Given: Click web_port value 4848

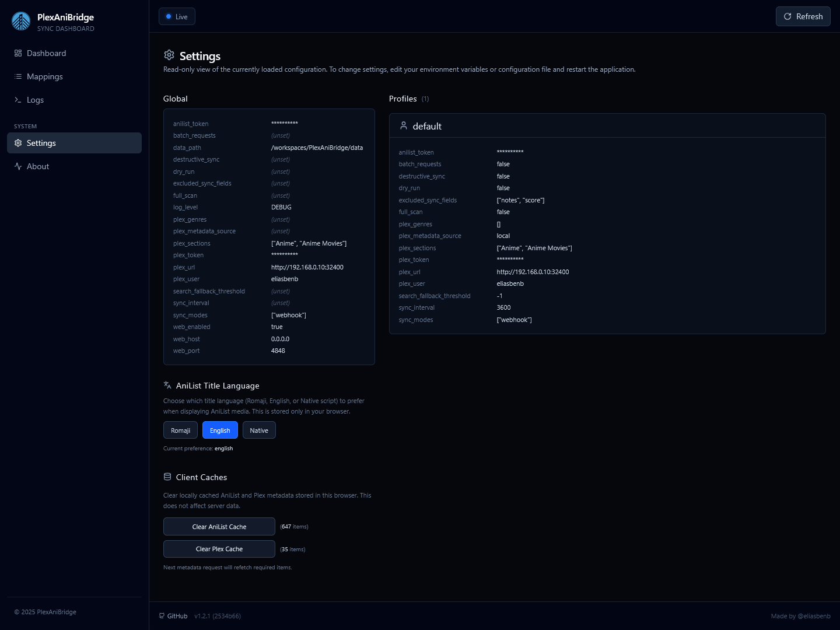Looking at the screenshot, I should click(x=278, y=351).
